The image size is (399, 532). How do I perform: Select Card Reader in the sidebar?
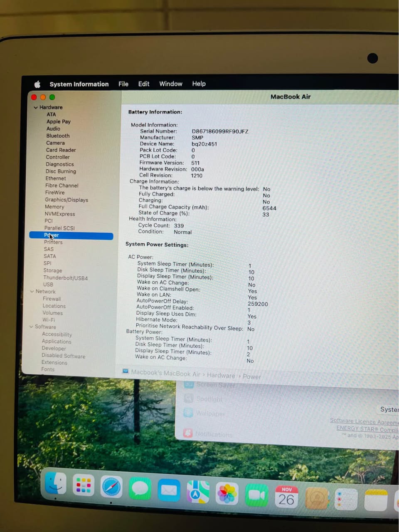(x=61, y=150)
